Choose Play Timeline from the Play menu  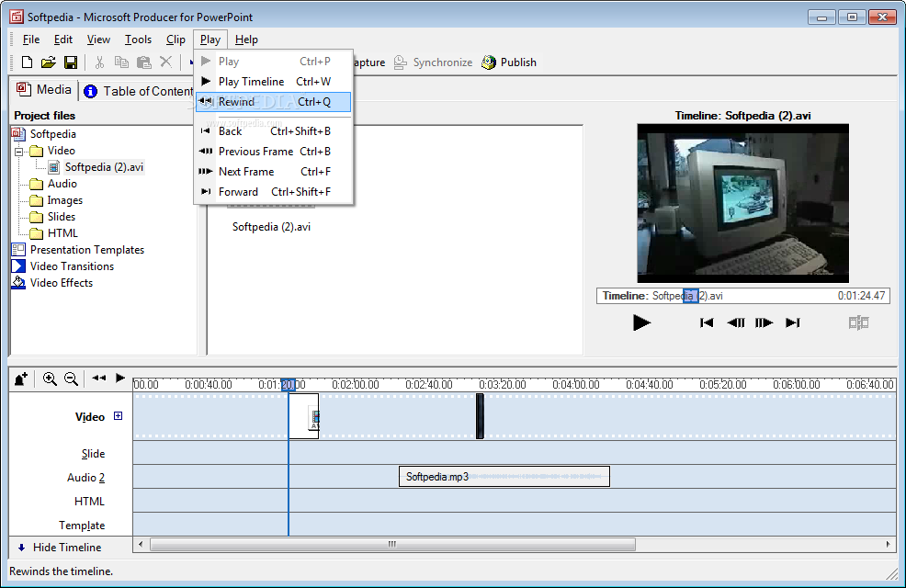click(273, 82)
